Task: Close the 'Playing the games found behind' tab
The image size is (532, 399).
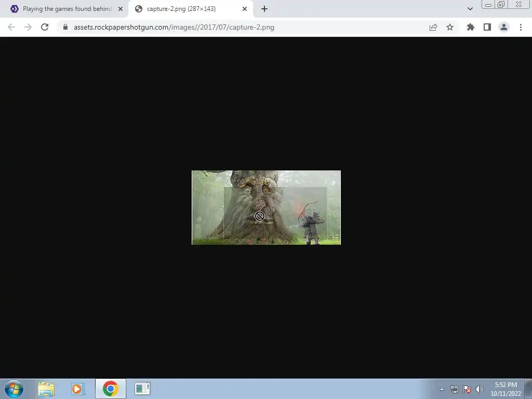Action: point(121,9)
